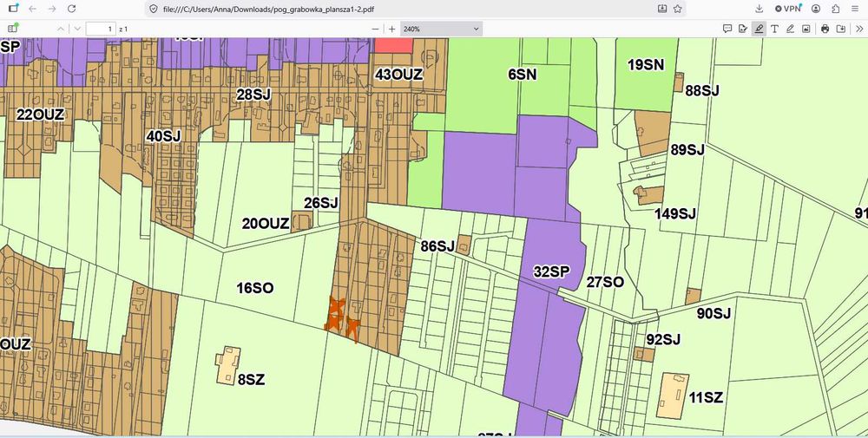Open the tracking protection shield info
The width and height of the screenshot is (868, 438).
[154, 9]
